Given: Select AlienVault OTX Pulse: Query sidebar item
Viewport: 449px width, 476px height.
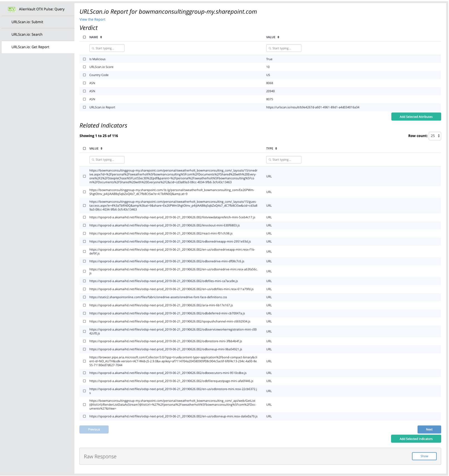Looking at the screenshot, I should click(x=42, y=9).
